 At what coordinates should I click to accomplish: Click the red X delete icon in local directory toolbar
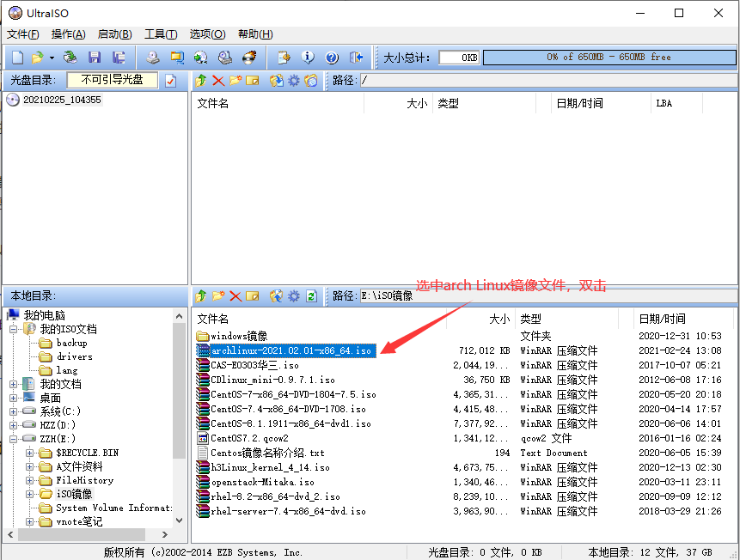tap(235, 295)
